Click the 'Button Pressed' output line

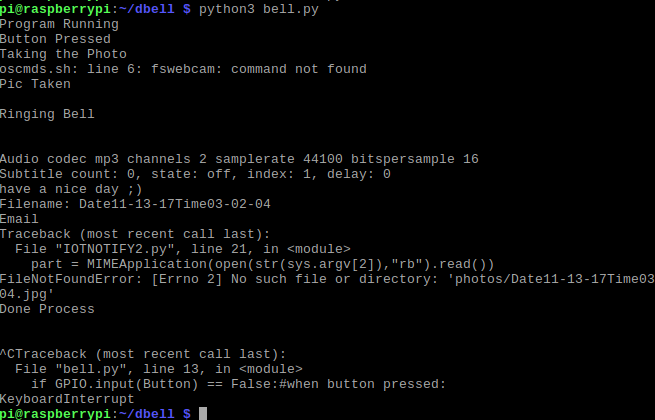(55, 39)
